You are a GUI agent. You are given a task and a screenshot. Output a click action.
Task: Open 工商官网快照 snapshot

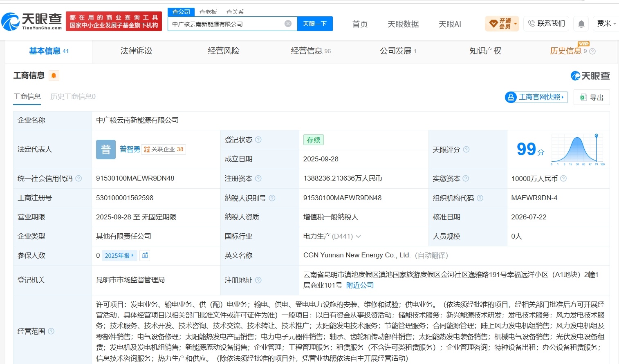536,97
